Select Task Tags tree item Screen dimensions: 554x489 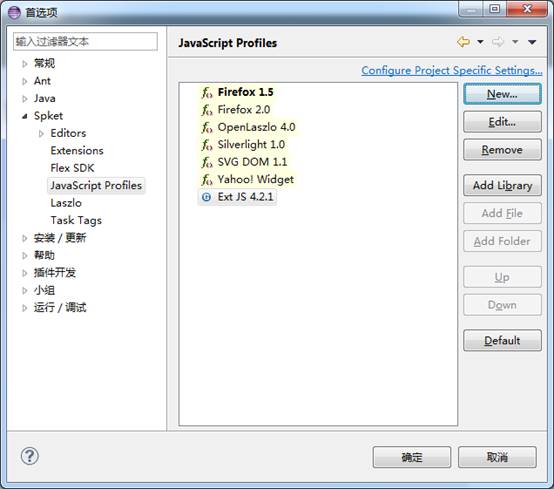76,220
